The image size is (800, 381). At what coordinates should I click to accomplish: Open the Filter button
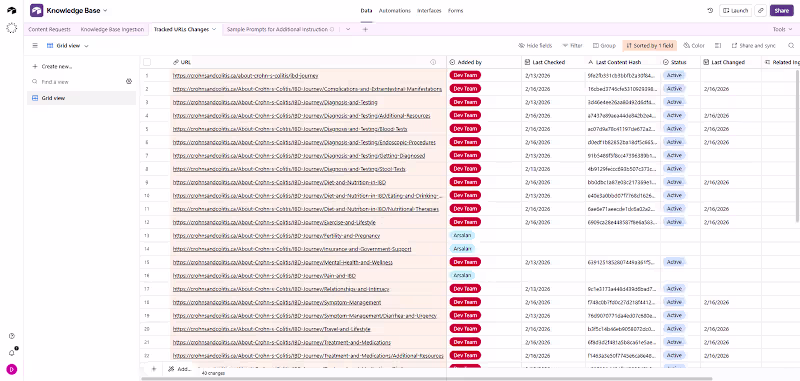(x=572, y=45)
